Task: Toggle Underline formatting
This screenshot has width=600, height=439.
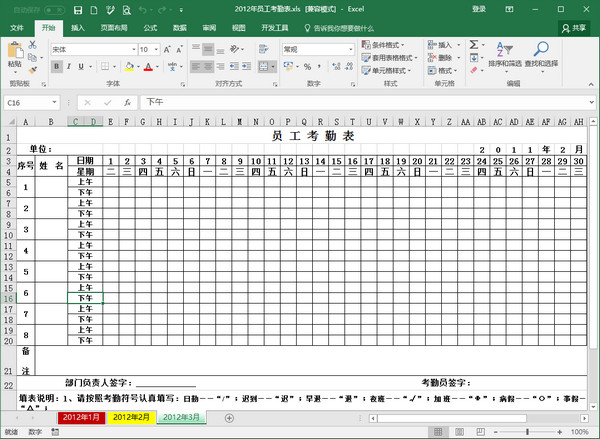Action: tap(81, 67)
